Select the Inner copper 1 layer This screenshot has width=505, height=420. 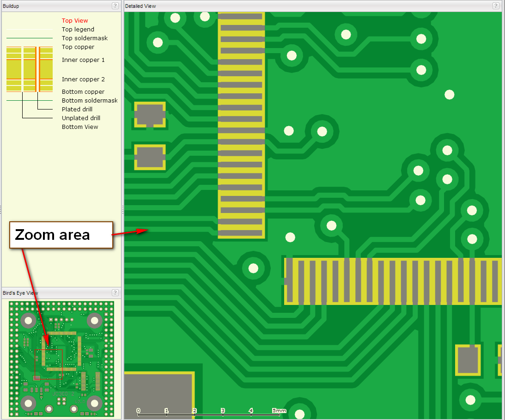[83, 60]
